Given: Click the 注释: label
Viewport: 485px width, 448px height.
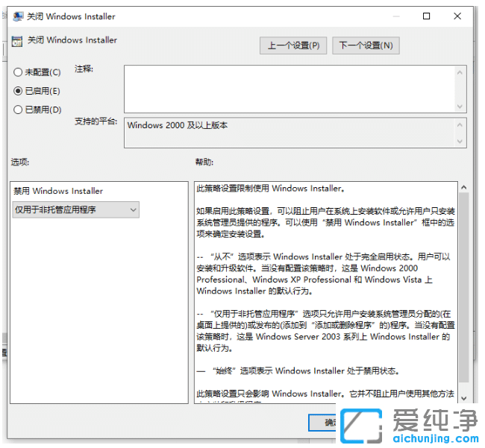Looking at the screenshot, I should click(x=84, y=69).
